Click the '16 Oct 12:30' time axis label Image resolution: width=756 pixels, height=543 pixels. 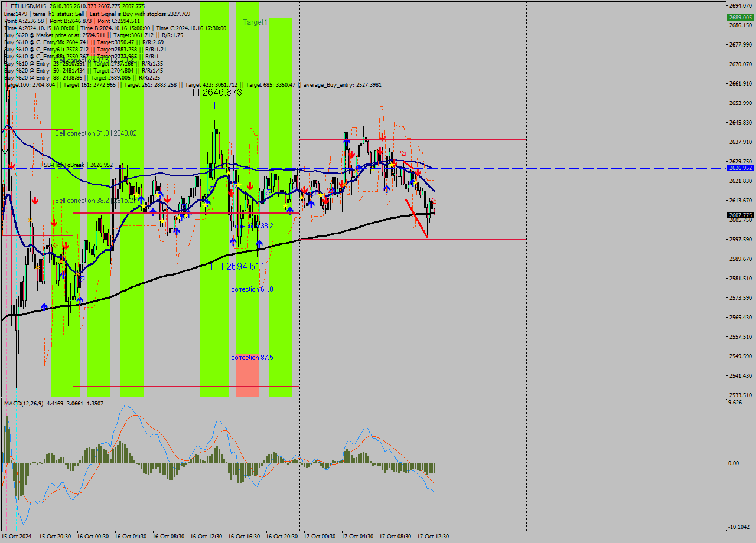(206, 537)
